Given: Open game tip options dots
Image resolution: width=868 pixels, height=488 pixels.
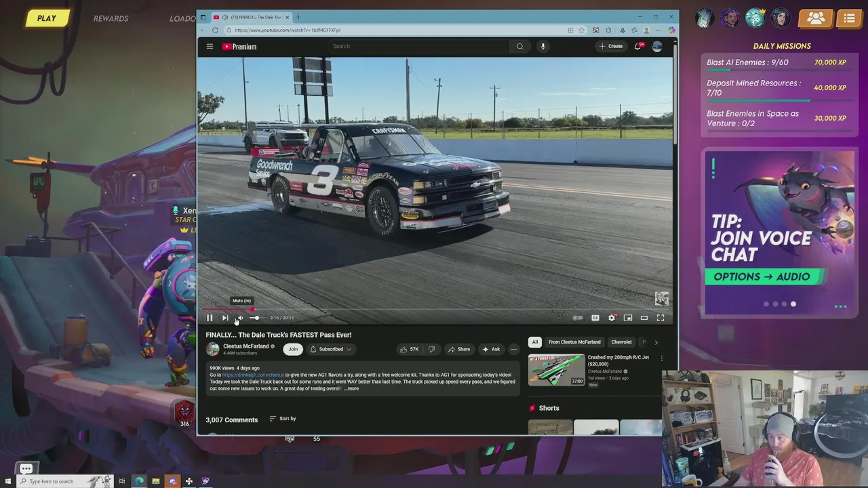Looking at the screenshot, I should 841,306.
